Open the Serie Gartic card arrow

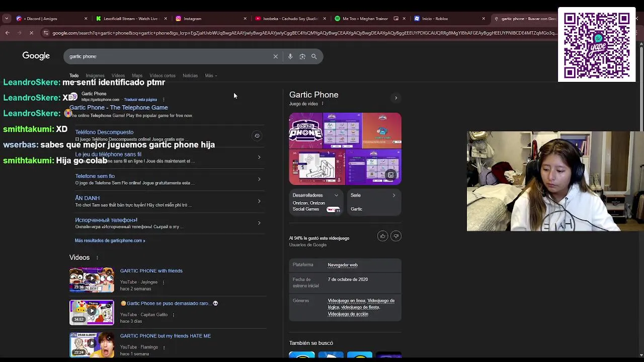pos(394,195)
